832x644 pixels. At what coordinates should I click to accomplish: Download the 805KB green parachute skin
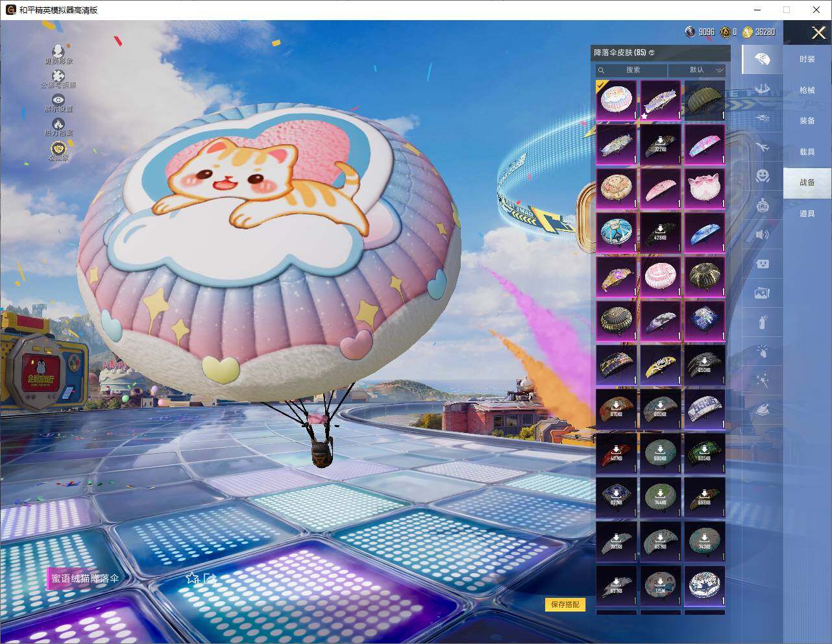tap(705, 453)
